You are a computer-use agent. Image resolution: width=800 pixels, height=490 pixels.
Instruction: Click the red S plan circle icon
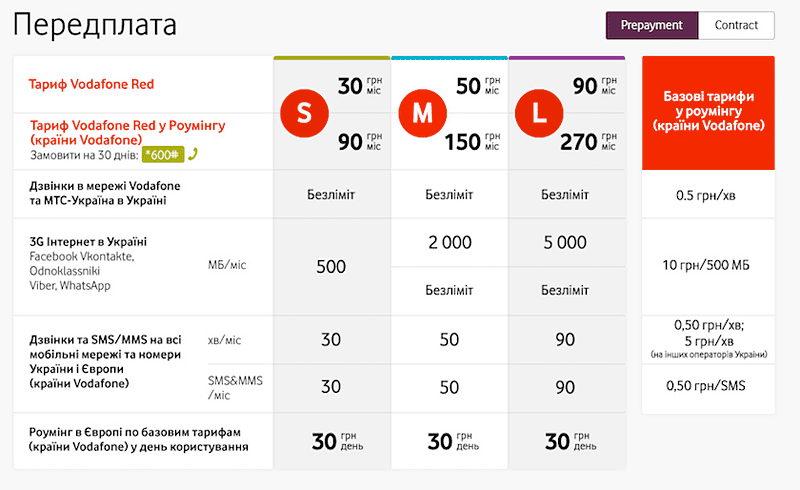point(306,114)
